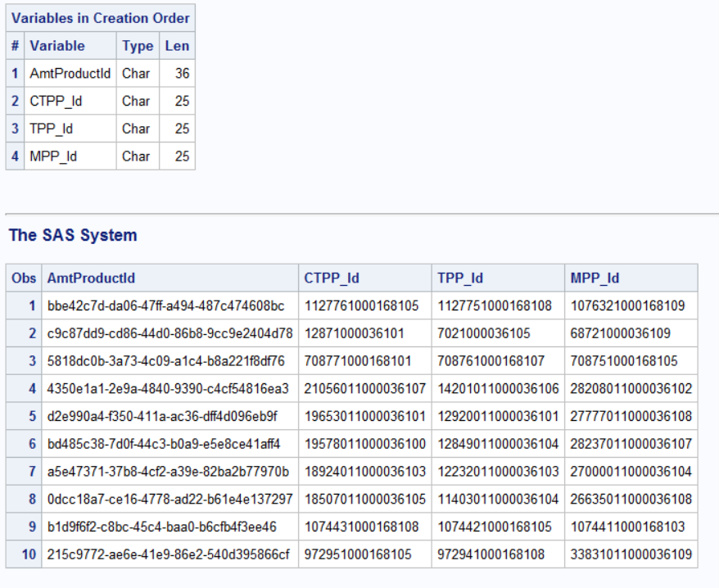
Task: Click the 'Variables in Creation Order' table title
Action: tap(100, 18)
